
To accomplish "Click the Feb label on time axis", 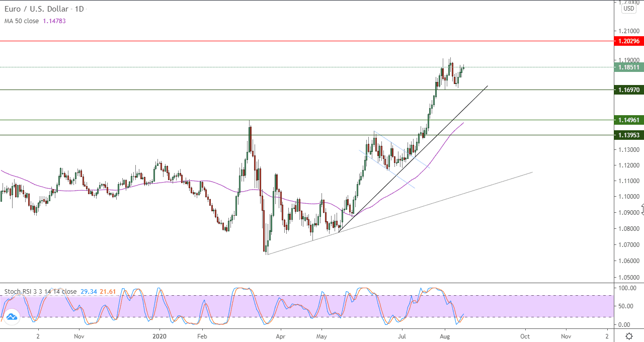I will point(202,336).
